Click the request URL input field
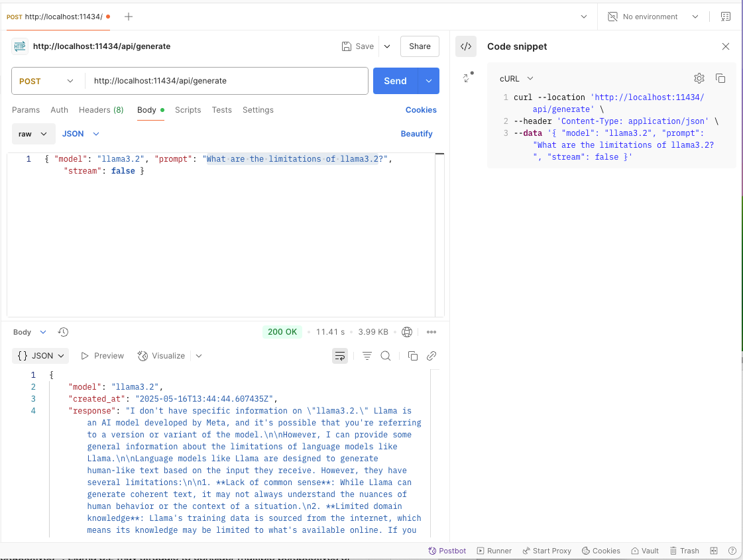743x560 pixels. pos(227,81)
